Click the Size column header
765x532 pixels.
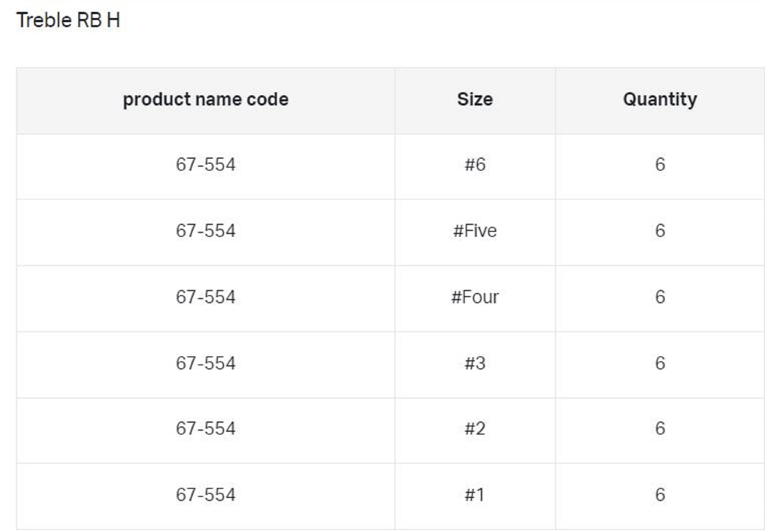coord(475,99)
